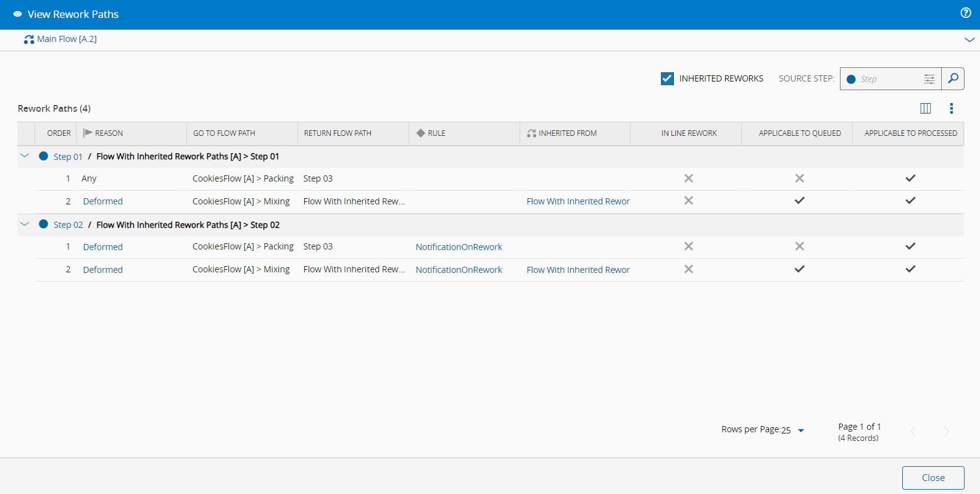
Task: Open the three-dot more options menu
Action: [951, 109]
